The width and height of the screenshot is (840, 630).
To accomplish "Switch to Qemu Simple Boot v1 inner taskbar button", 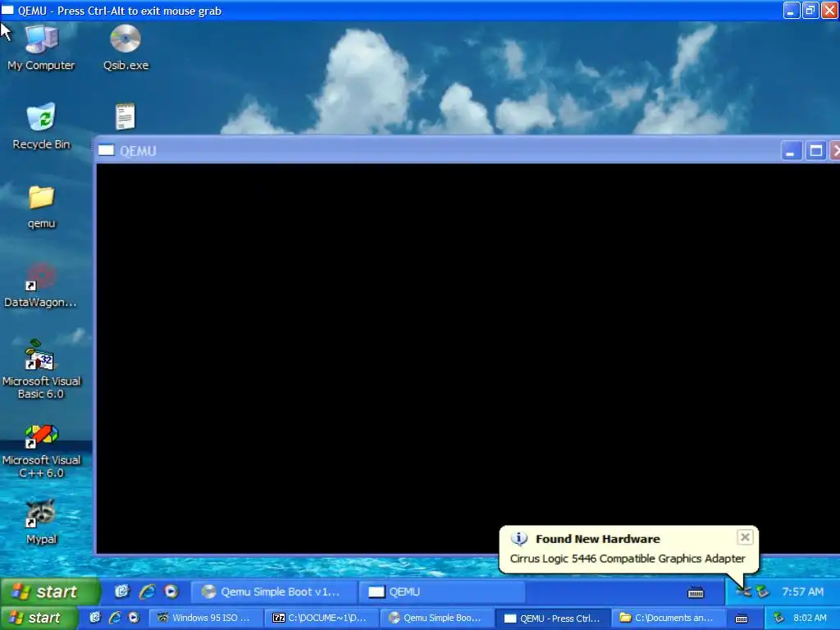I will coord(273,591).
